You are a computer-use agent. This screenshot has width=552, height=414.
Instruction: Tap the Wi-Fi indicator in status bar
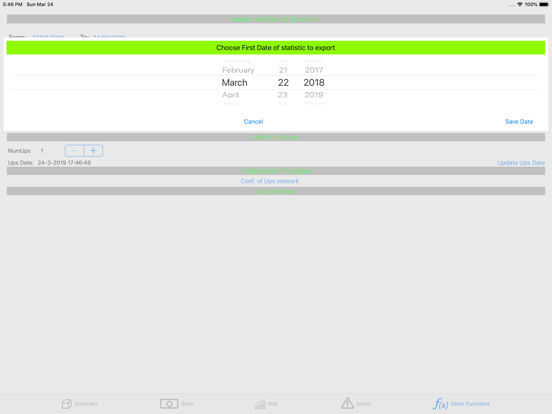(x=520, y=4)
